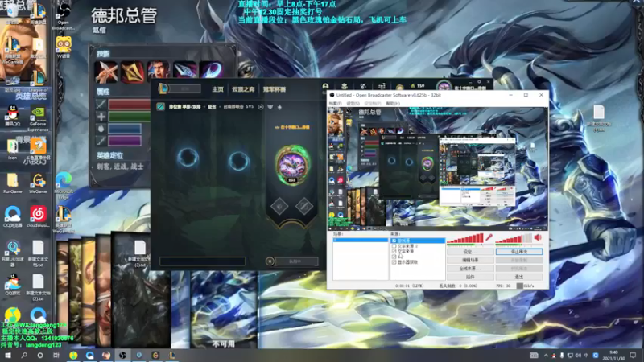
Task: Open the League client taskbar icon
Action: [x=172, y=356]
